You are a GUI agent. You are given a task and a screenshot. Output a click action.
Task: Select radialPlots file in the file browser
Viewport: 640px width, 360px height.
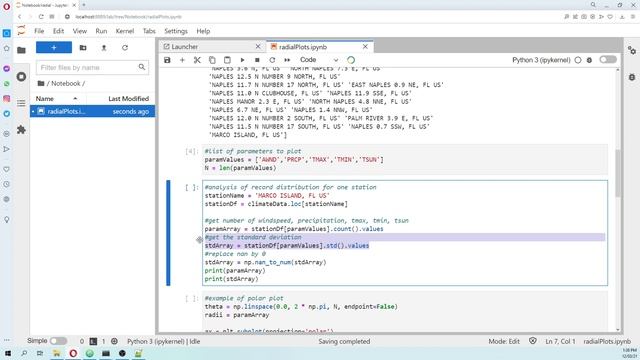[x=92, y=111]
